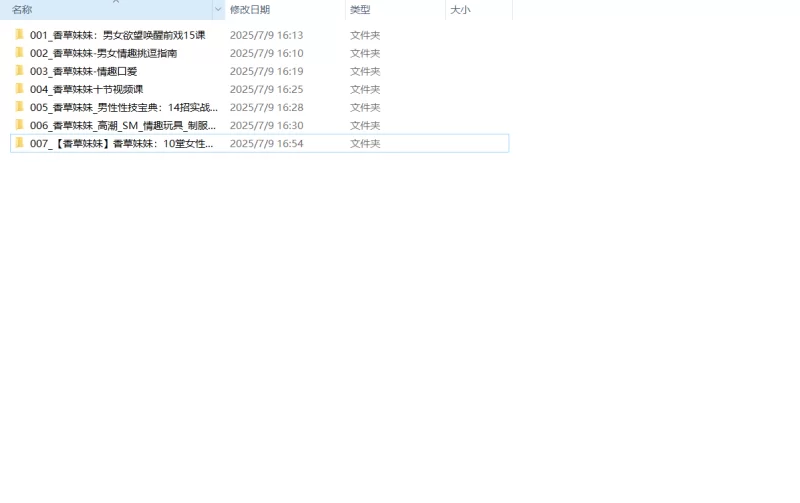
Task: Click the date 2025/7/9 16:54
Action: click(x=266, y=144)
